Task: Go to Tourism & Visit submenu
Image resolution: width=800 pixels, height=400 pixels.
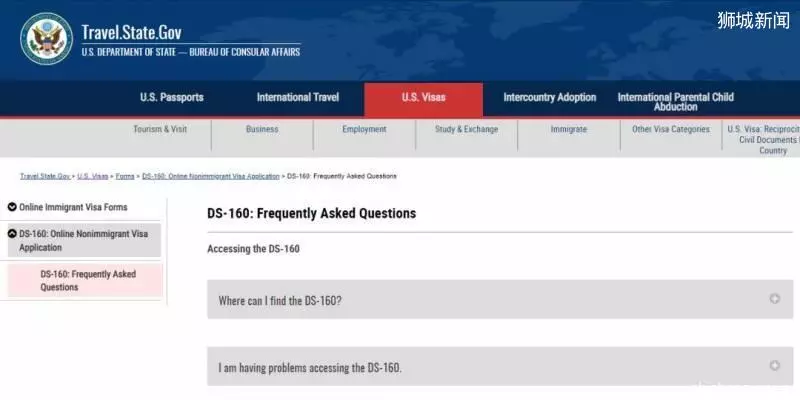Action: tap(160, 130)
